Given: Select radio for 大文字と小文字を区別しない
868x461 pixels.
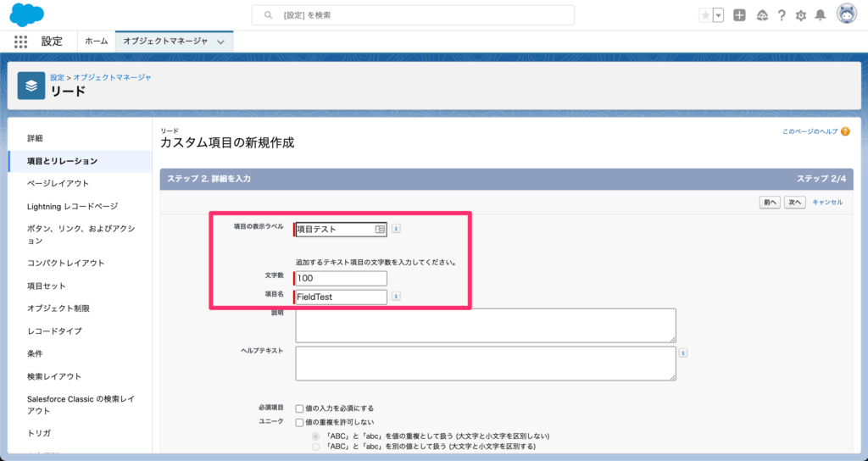Looking at the screenshot, I should pyautogui.click(x=316, y=435).
